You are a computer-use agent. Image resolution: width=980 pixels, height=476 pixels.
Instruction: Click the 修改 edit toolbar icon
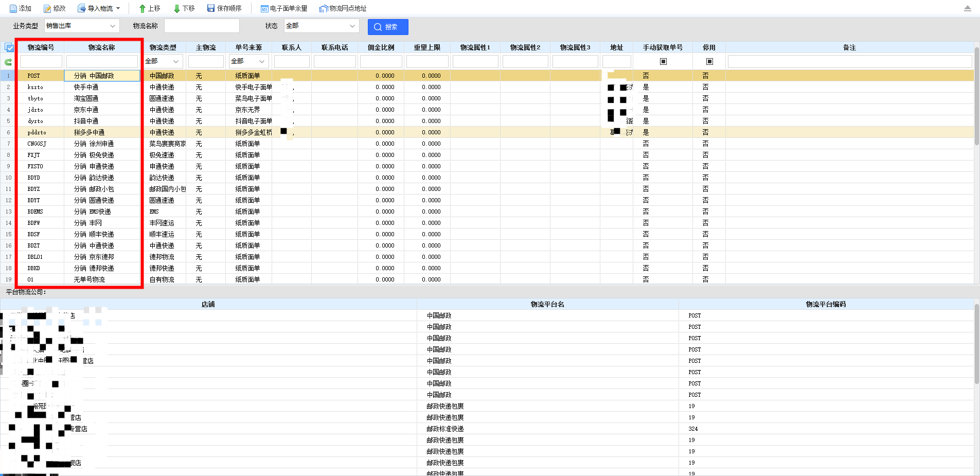[47, 9]
